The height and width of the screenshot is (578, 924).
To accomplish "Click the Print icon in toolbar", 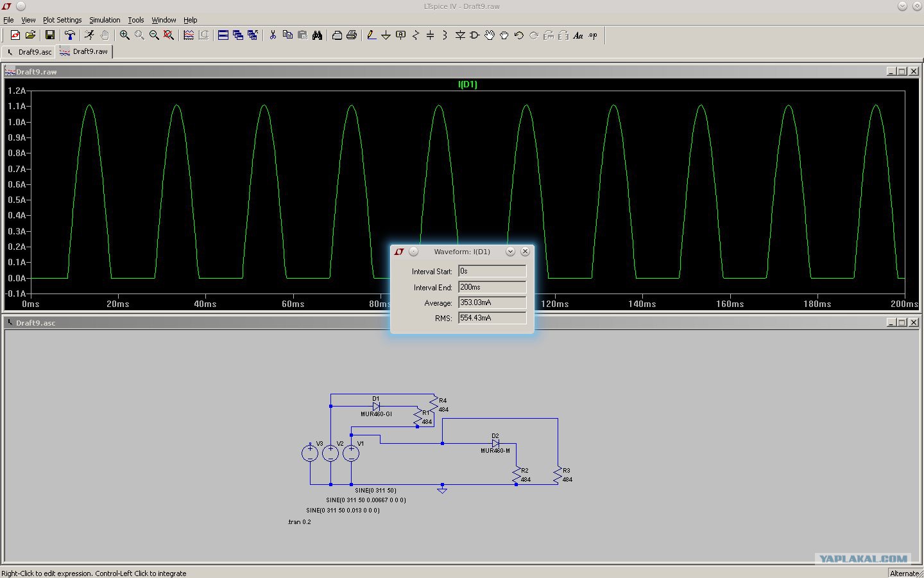I will coord(352,35).
